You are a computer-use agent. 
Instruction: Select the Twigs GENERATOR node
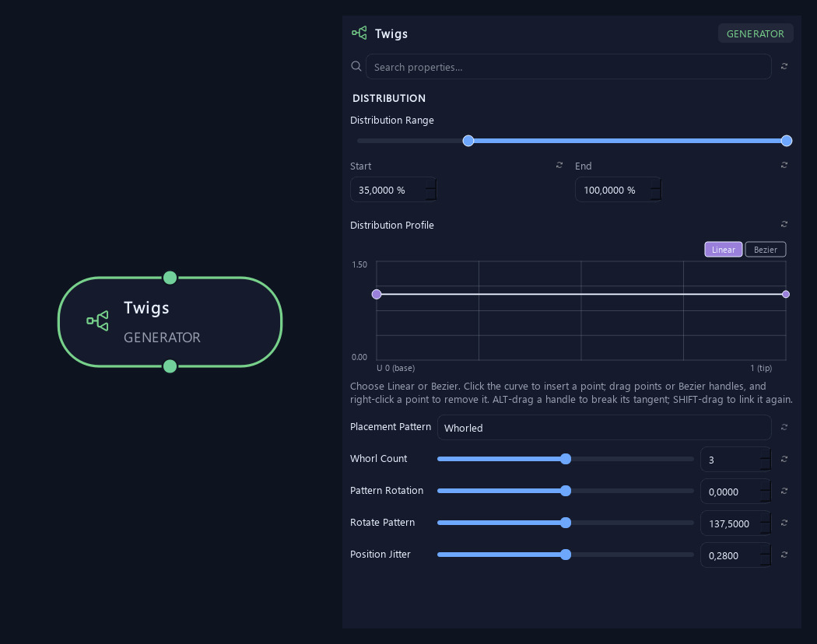point(170,322)
